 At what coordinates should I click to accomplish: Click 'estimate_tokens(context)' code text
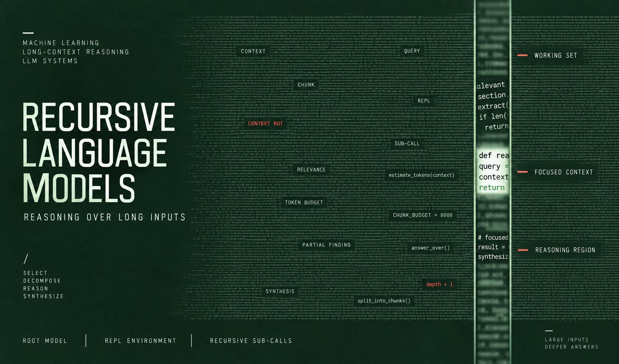coord(421,175)
